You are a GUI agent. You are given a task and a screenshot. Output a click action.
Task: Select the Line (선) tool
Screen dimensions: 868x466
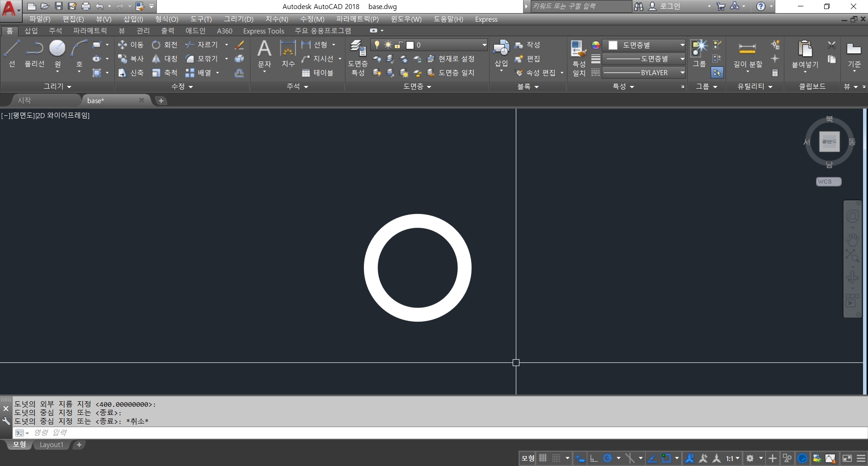(x=12, y=53)
